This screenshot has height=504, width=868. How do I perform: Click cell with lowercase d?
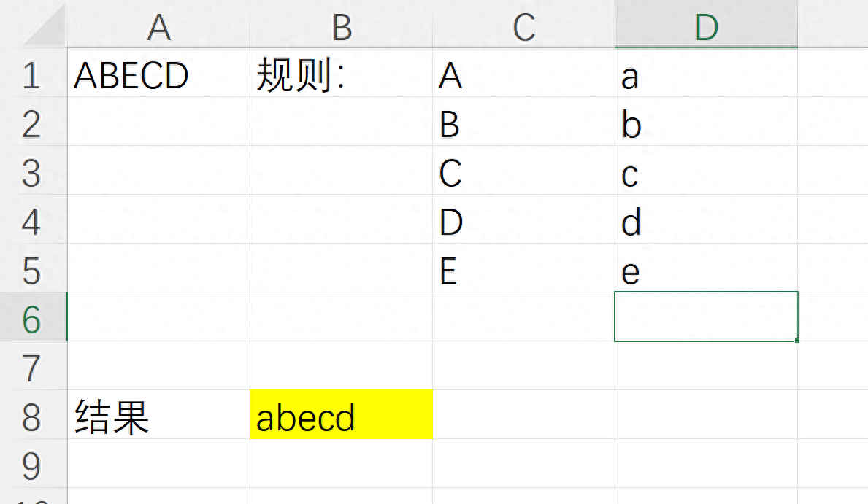(706, 219)
